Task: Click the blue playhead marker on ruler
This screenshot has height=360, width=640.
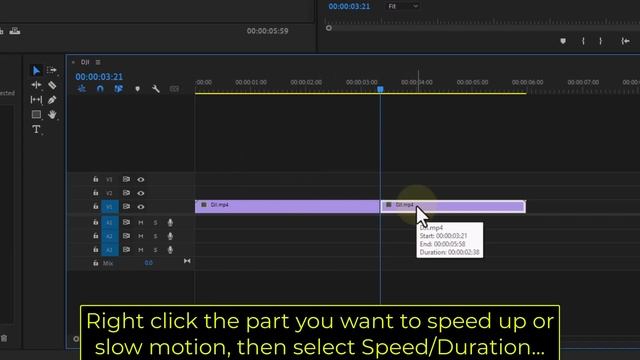Action: pyautogui.click(x=380, y=89)
